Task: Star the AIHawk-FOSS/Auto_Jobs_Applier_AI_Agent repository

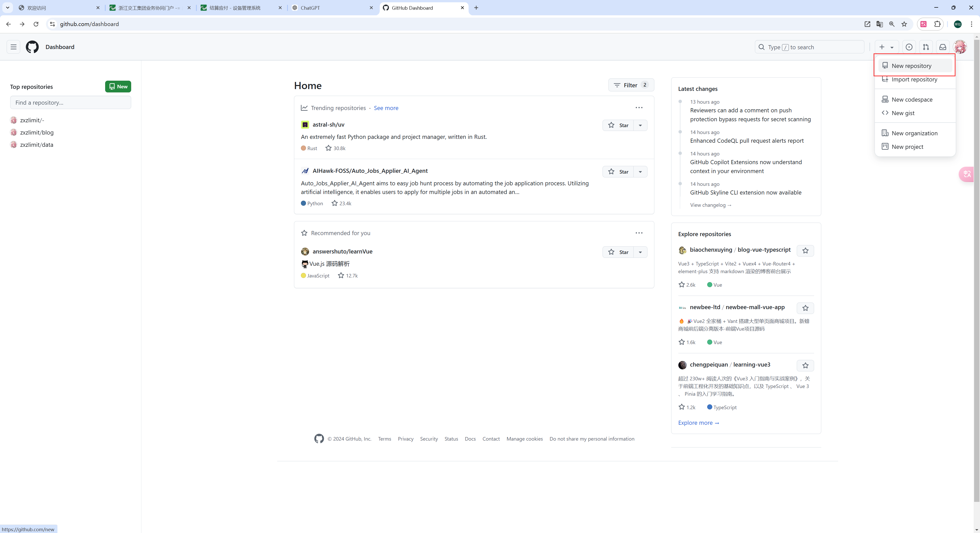Action: 618,172
